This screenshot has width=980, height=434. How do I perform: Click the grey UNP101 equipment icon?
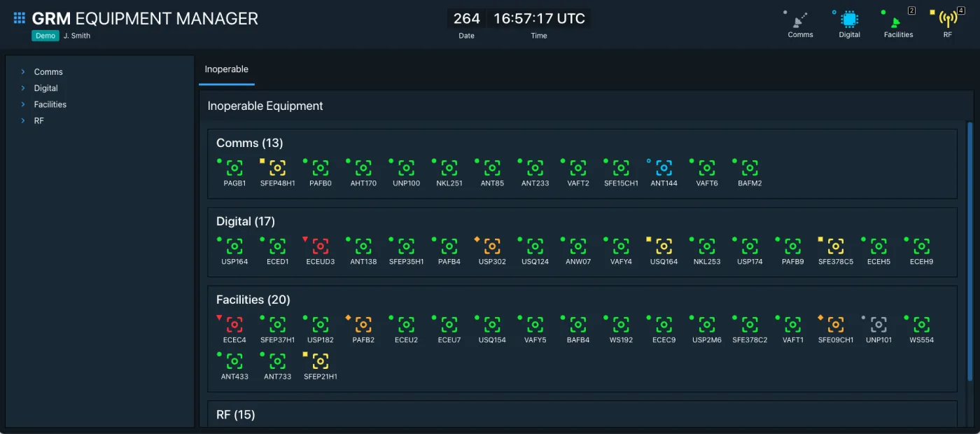pos(878,325)
